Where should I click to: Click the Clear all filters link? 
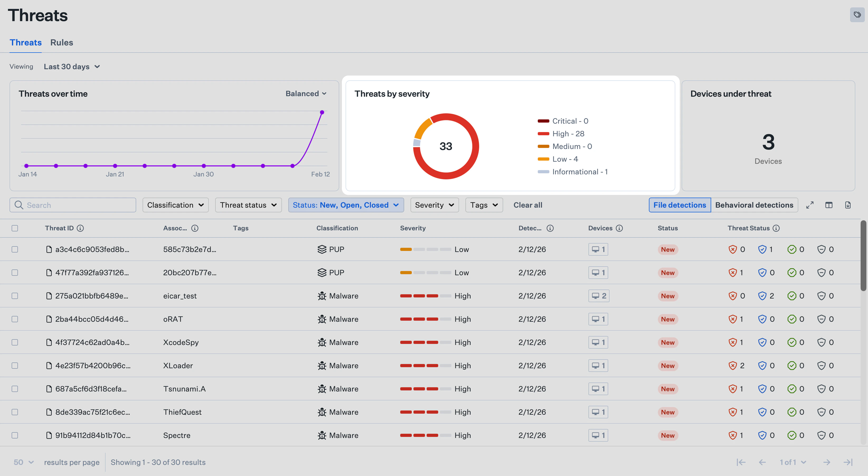(528, 205)
